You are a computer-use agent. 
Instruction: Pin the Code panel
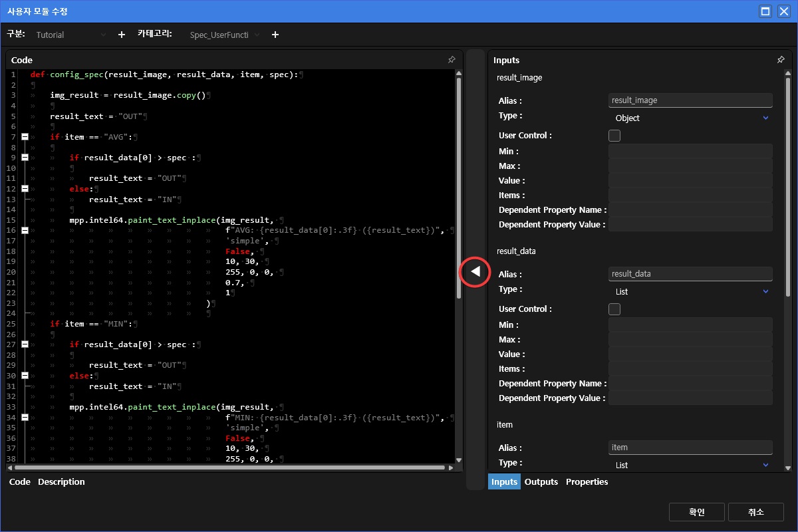(x=452, y=60)
